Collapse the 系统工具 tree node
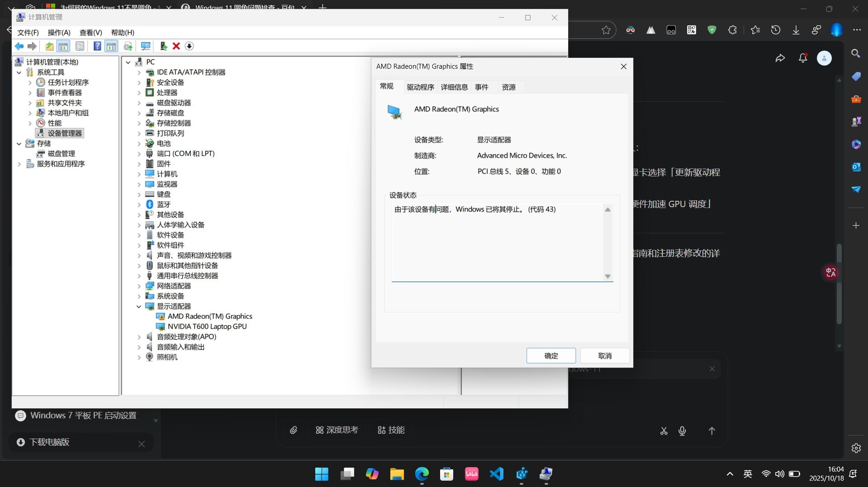868x487 pixels. click(x=19, y=72)
